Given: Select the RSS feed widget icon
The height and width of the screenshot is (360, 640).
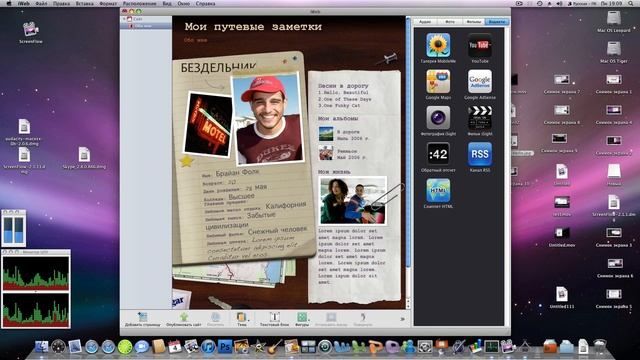Looking at the screenshot, I should pyautogui.click(x=480, y=154).
